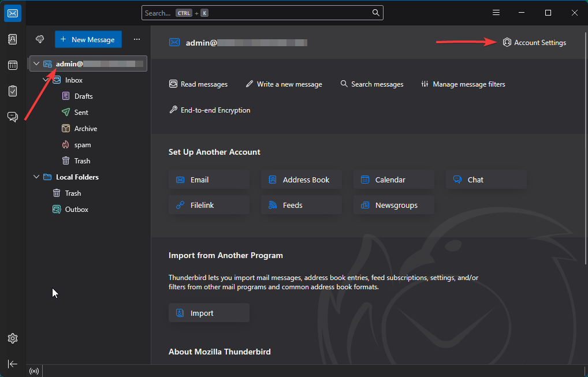Click the Search messages magnifier icon
The image size is (588, 377).
[344, 84]
